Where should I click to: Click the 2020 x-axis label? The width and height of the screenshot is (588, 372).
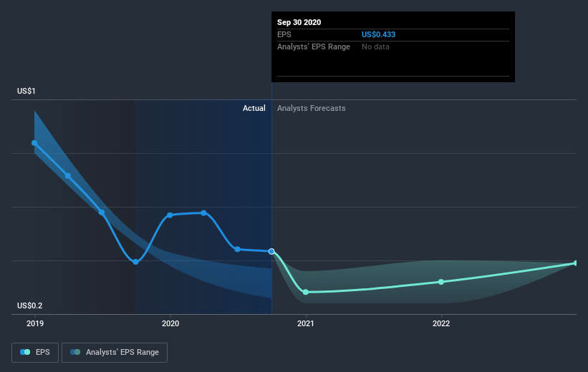pos(170,323)
